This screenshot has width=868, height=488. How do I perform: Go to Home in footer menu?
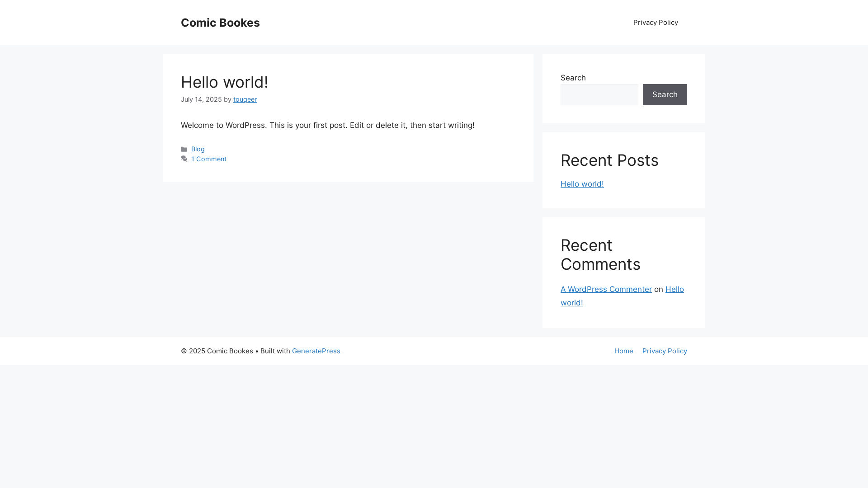(x=624, y=351)
